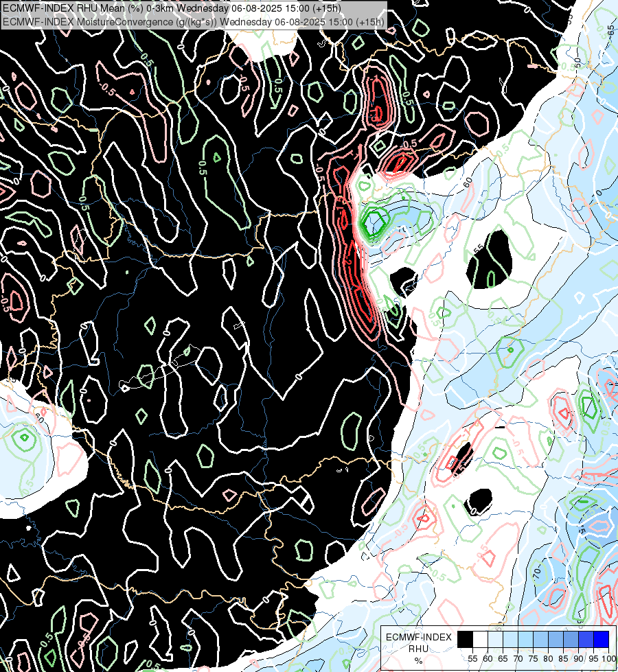This screenshot has height=672, width=618.
Task: Pick the darkest blue swatch between 95 and 100
Action: pos(602,639)
